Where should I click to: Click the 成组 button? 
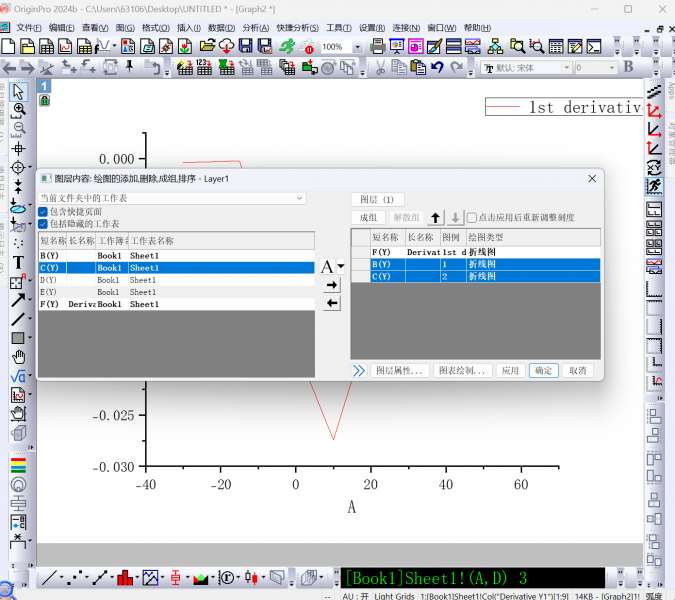tap(368, 218)
